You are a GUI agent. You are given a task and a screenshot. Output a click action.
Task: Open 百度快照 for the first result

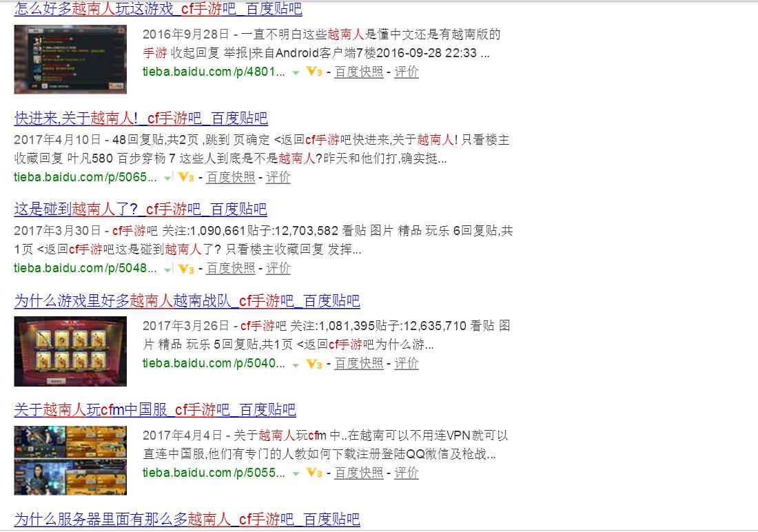click(x=358, y=72)
